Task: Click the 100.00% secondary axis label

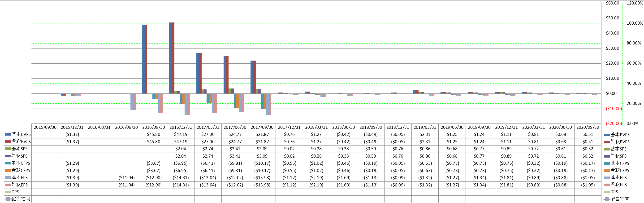Action: [635, 23]
